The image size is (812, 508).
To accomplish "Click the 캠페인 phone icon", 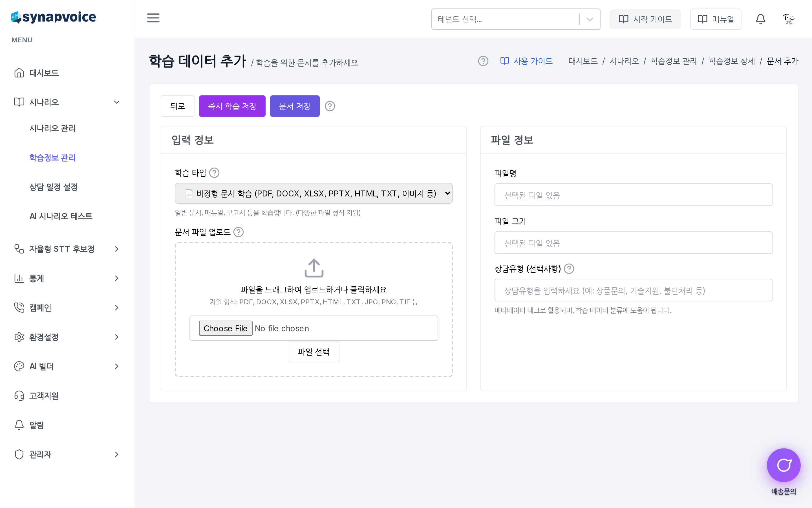I will (x=19, y=307).
